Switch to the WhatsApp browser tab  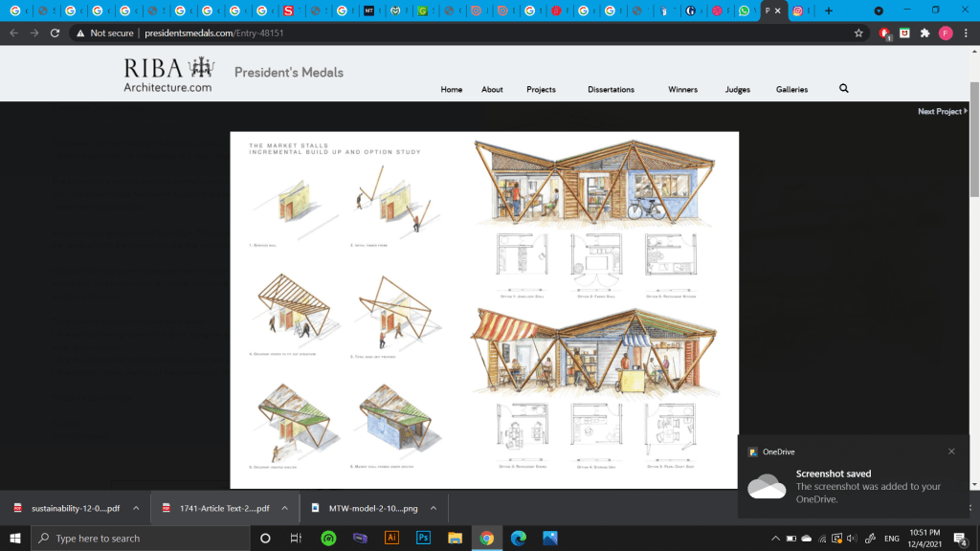click(745, 11)
